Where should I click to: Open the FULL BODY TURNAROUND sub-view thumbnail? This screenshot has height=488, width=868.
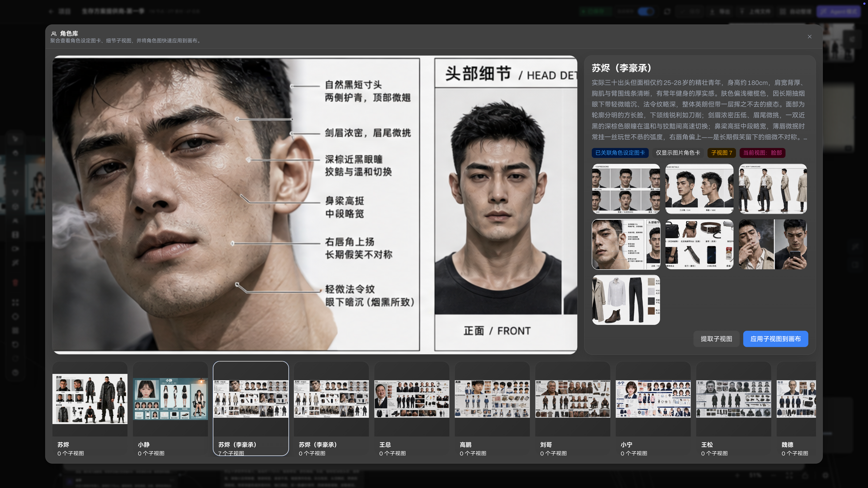(773, 189)
